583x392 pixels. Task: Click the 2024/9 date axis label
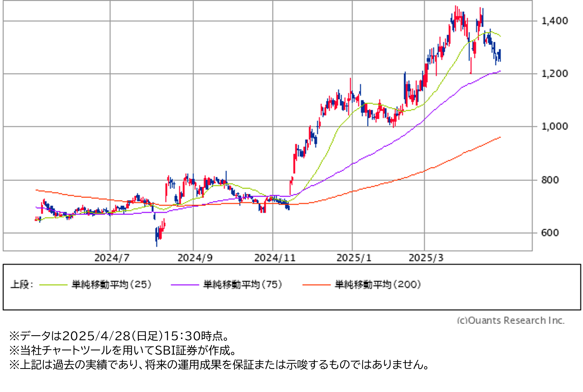coord(195,258)
